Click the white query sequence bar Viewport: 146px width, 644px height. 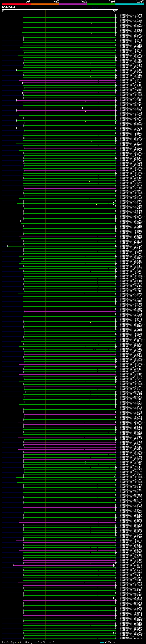(x=60, y=9)
